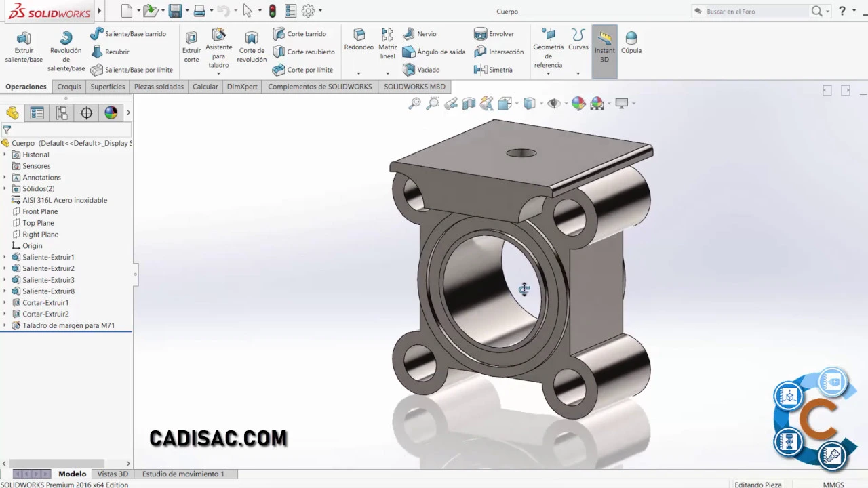
Task: Select the Simetría mirror tool
Action: click(x=493, y=70)
